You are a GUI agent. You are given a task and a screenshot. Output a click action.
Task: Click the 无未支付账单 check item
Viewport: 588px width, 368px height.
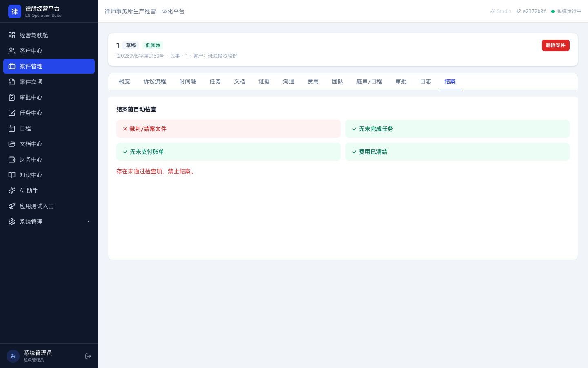(228, 152)
